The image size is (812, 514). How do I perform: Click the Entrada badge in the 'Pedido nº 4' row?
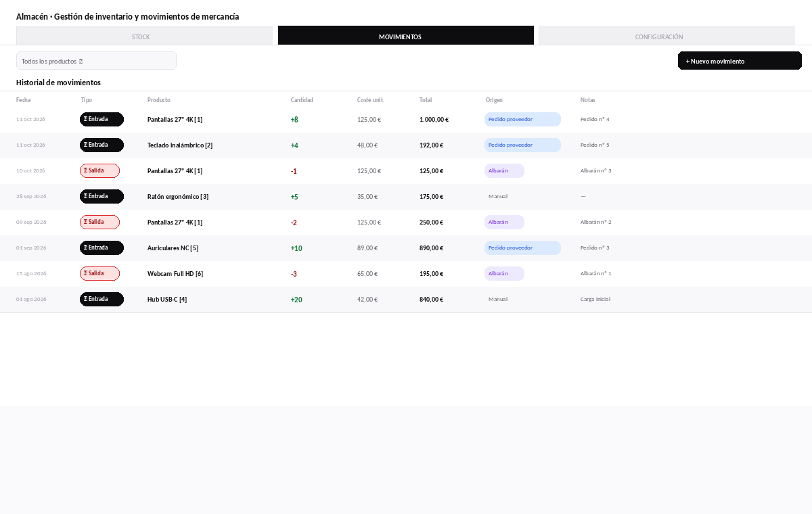click(101, 119)
